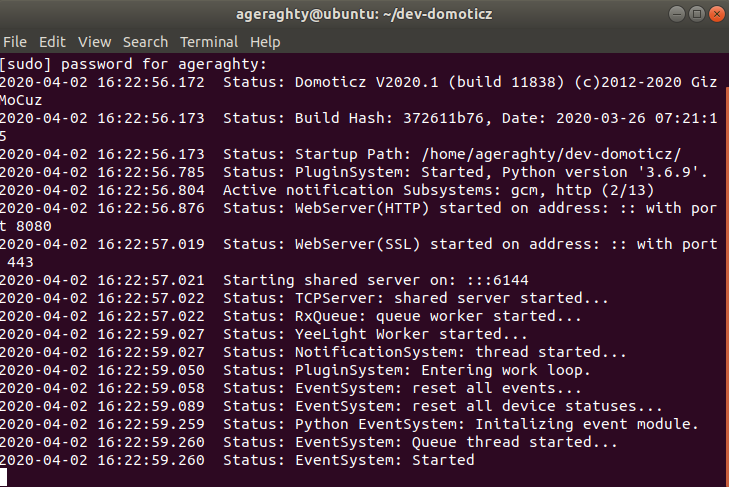
Task: Click the '[sudo] password for ageraghty:' line
Action: (x=133, y=64)
